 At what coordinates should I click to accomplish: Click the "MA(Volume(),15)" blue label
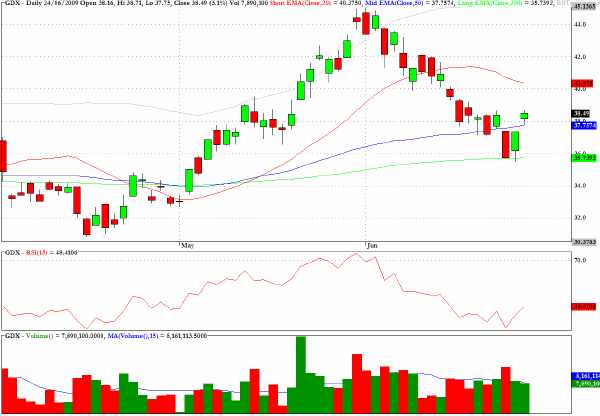click(x=132, y=336)
